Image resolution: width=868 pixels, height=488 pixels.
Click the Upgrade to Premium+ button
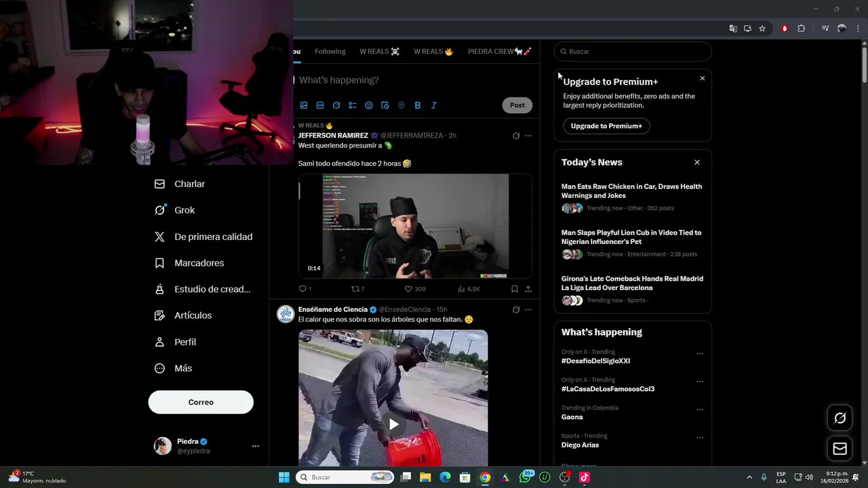606,126
